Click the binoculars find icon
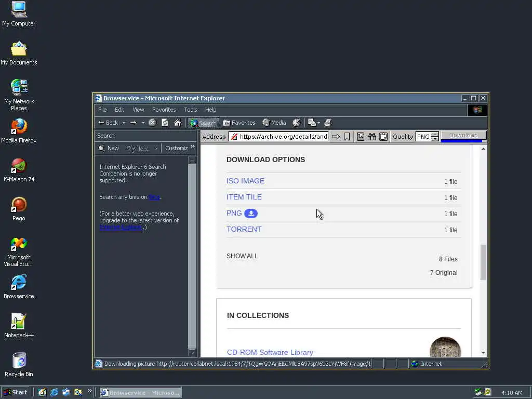Viewport: 532px width, 399px height. click(x=372, y=137)
